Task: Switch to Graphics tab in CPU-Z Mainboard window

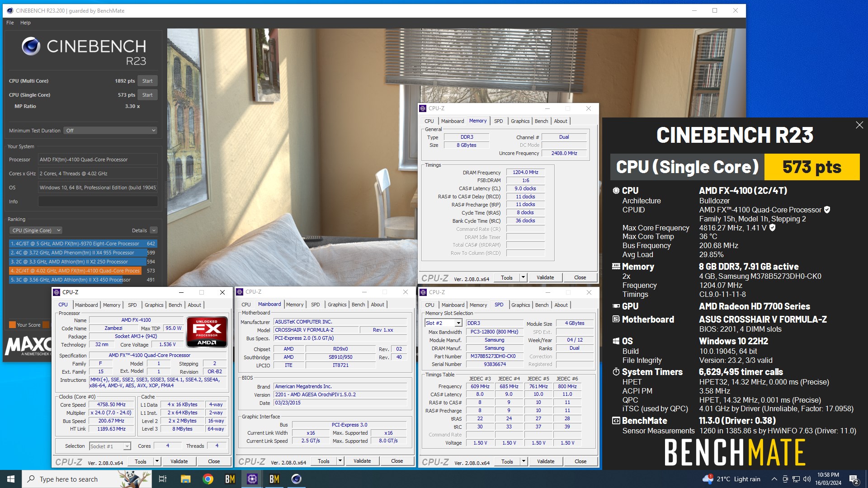Action: tap(337, 305)
